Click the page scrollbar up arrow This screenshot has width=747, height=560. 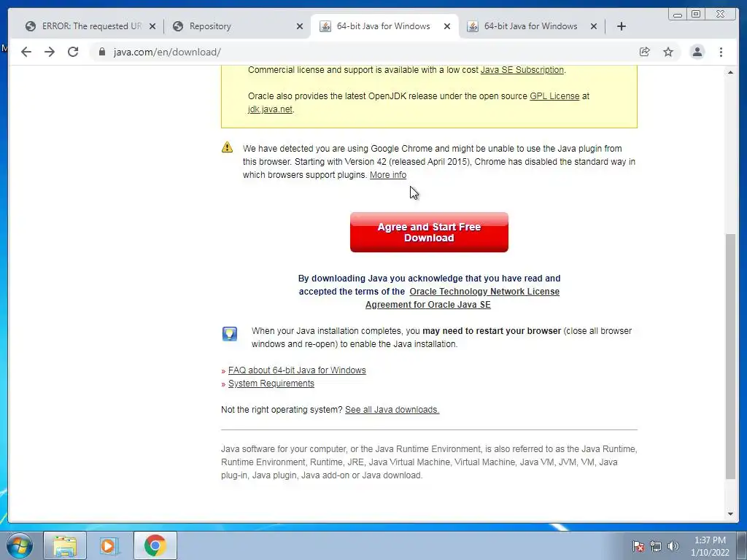pos(730,72)
